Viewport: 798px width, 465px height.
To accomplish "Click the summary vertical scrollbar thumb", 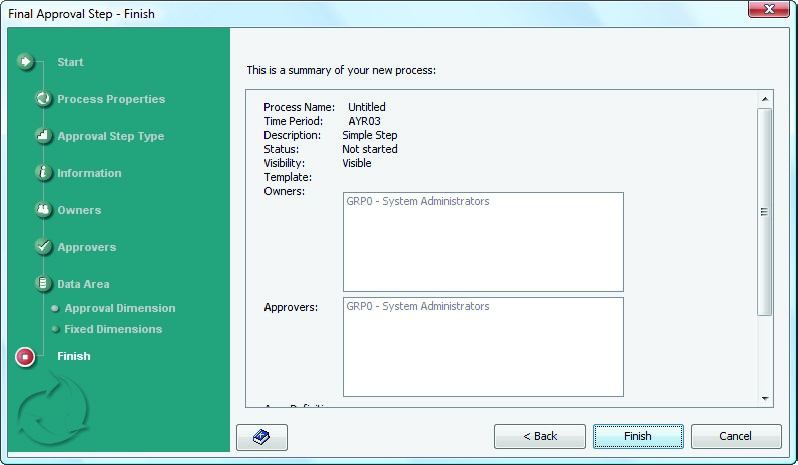I will click(x=764, y=212).
